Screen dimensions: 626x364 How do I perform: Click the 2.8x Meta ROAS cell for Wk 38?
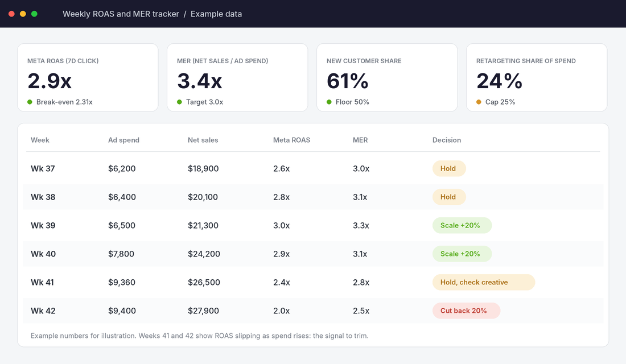coord(282,197)
